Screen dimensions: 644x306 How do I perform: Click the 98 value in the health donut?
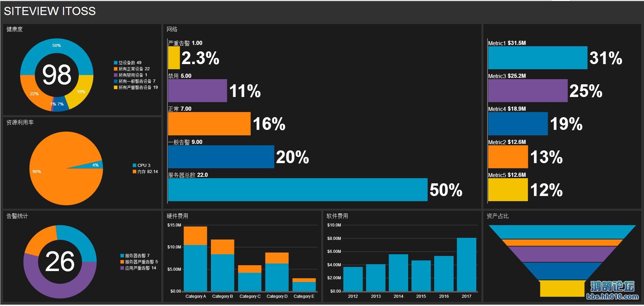click(x=57, y=74)
